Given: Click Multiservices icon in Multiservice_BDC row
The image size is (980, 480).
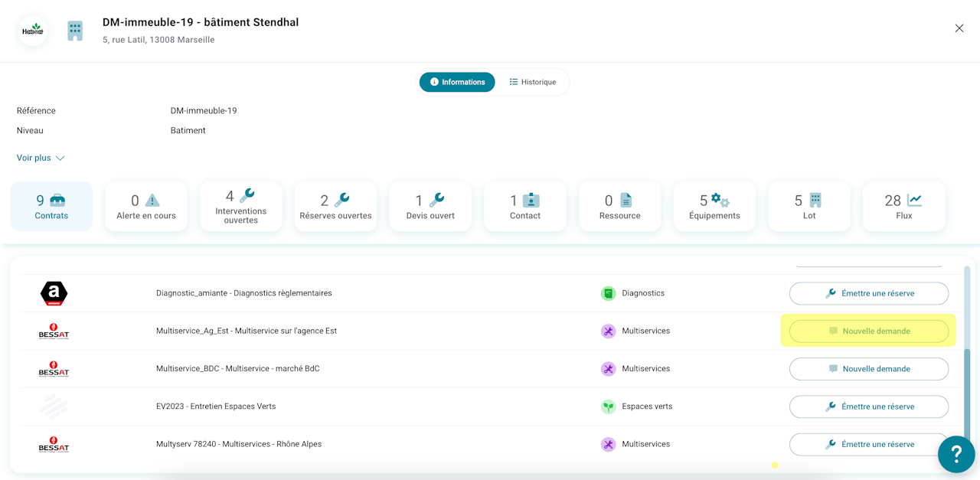Looking at the screenshot, I should (x=608, y=369).
